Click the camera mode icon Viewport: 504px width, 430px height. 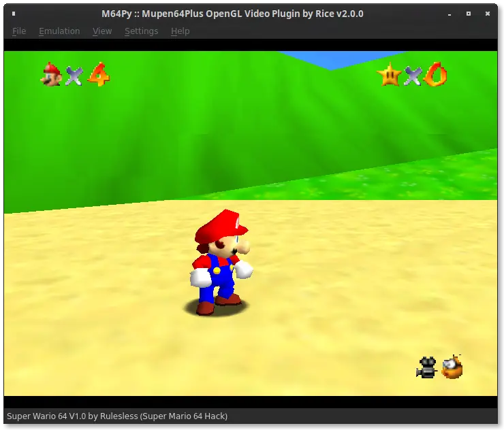(x=426, y=367)
